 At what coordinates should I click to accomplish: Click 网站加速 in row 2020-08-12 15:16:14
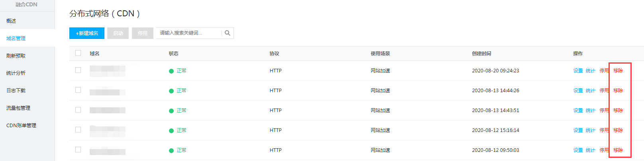(380, 130)
